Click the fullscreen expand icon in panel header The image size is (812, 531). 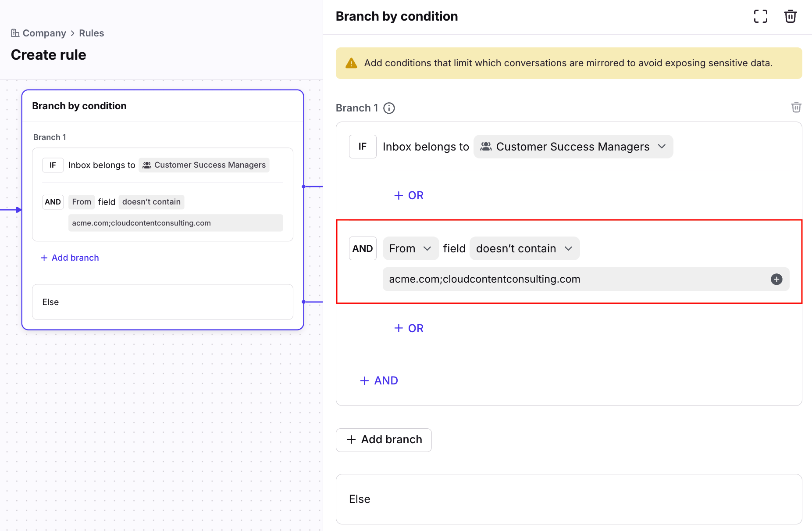pyautogui.click(x=761, y=16)
